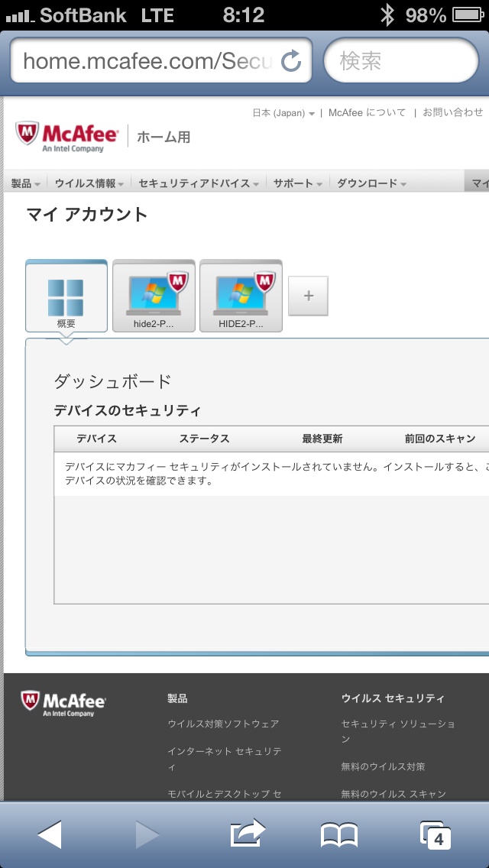Open the お問い合わせ link
489x868 pixels.
(453, 112)
